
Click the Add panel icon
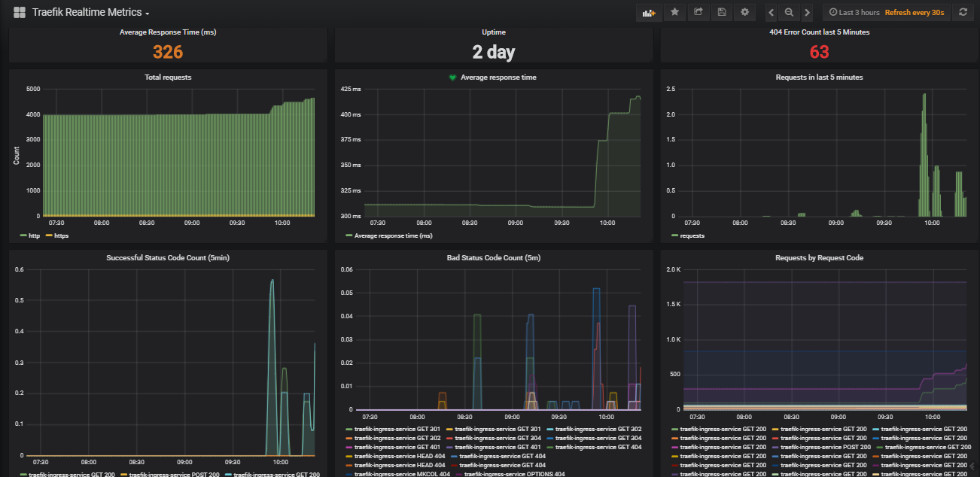pyautogui.click(x=647, y=12)
